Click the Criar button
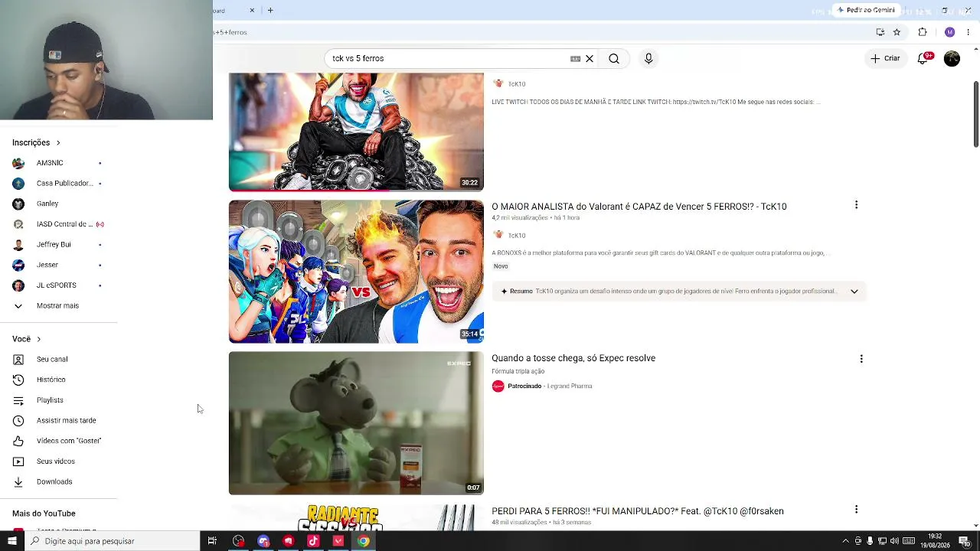 tap(885, 58)
